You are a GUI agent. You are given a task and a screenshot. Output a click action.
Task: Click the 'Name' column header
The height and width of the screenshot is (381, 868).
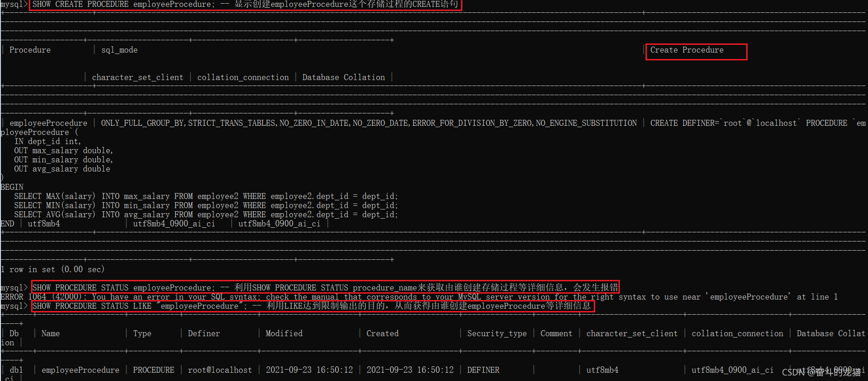pyautogui.click(x=50, y=333)
